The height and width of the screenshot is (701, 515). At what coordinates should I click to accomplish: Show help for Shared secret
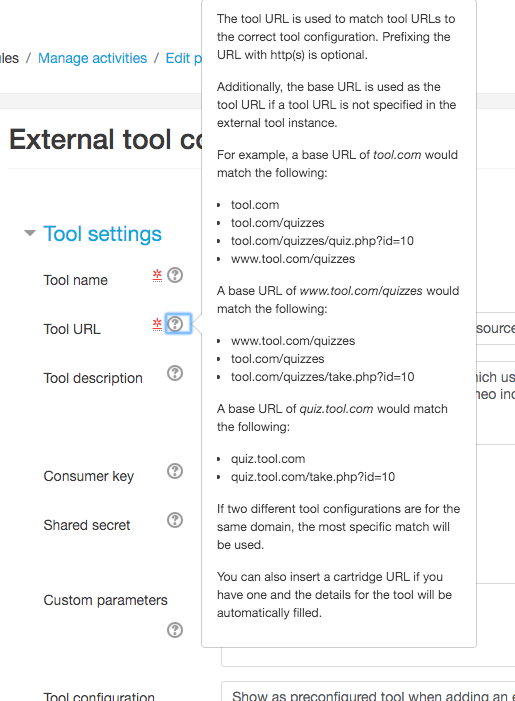click(x=175, y=520)
